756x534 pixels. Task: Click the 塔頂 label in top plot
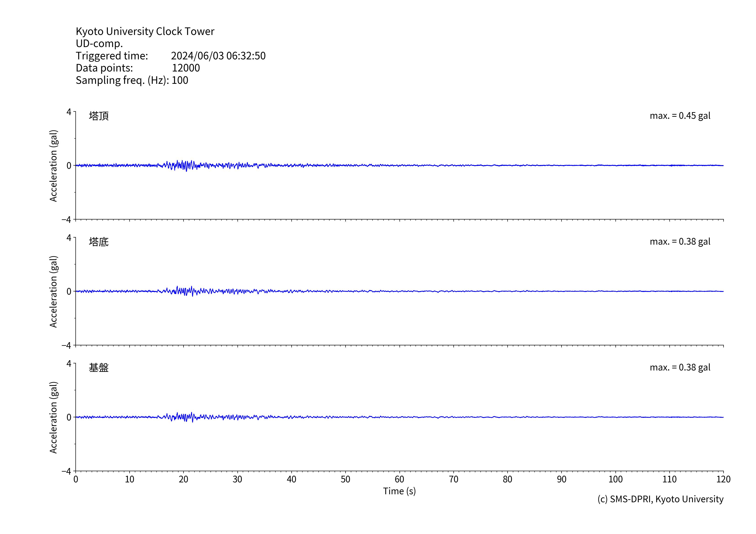98,116
